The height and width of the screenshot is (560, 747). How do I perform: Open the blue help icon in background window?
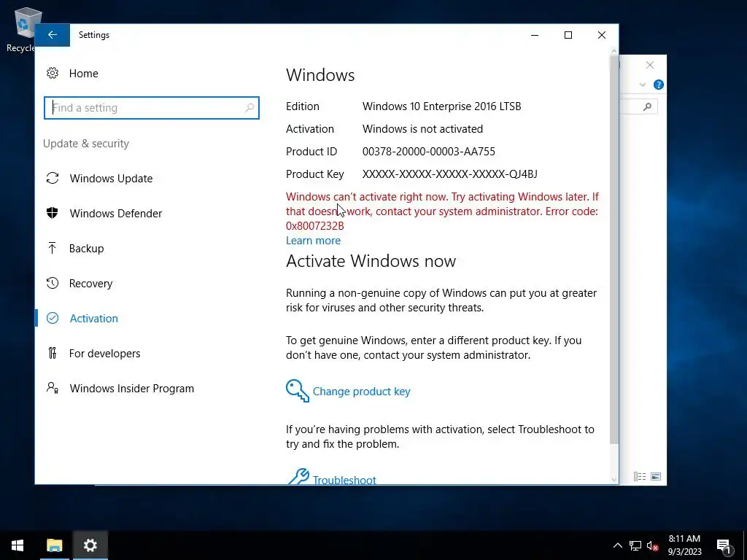tap(659, 85)
